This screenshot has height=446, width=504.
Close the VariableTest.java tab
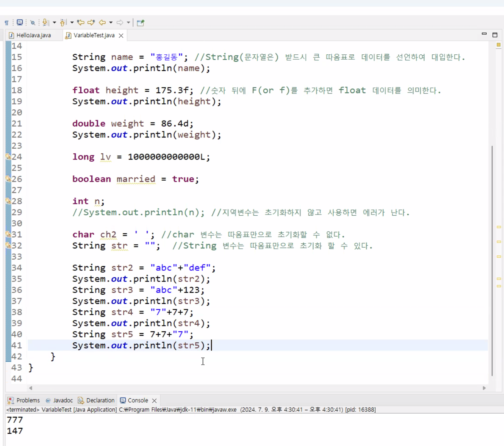121,35
